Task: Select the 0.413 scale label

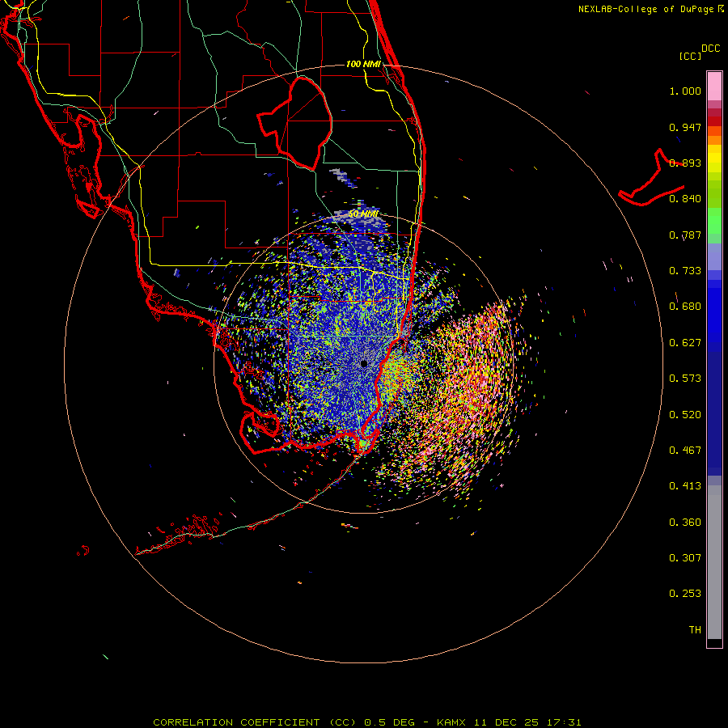Action: 685,486
